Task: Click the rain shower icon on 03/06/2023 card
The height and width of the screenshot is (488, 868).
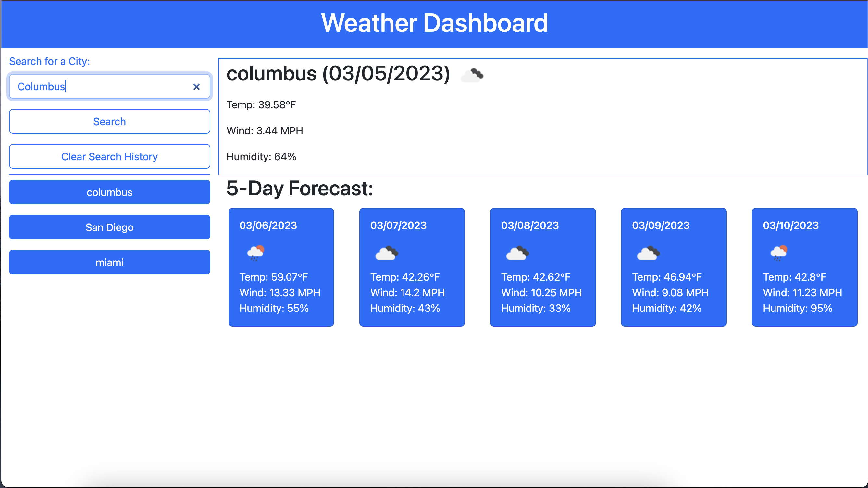Action: point(256,253)
